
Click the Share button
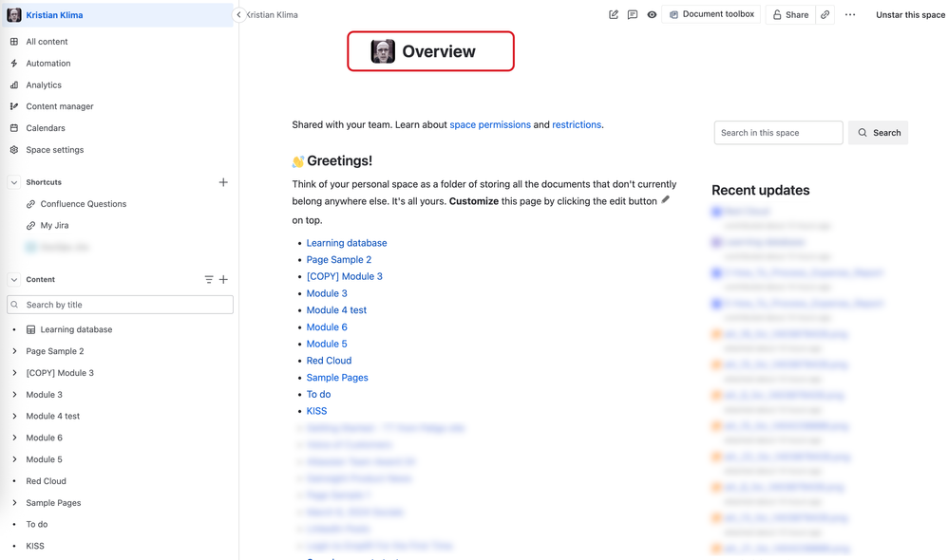pyautogui.click(x=790, y=14)
